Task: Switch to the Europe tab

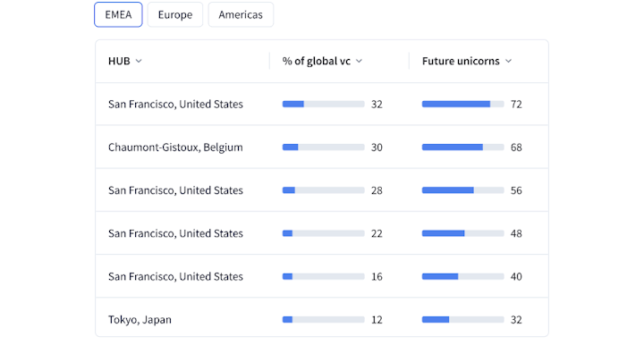Action: click(174, 14)
